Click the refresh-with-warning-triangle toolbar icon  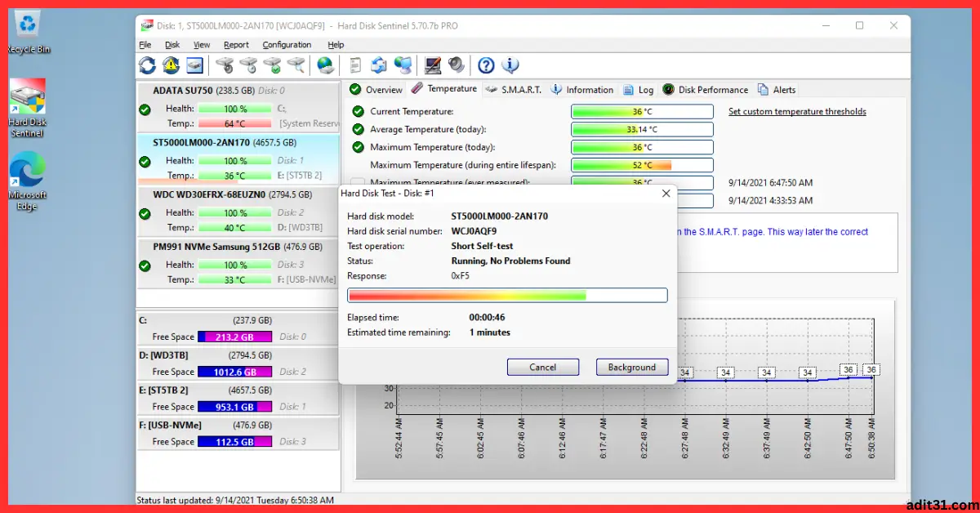click(171, 65)
